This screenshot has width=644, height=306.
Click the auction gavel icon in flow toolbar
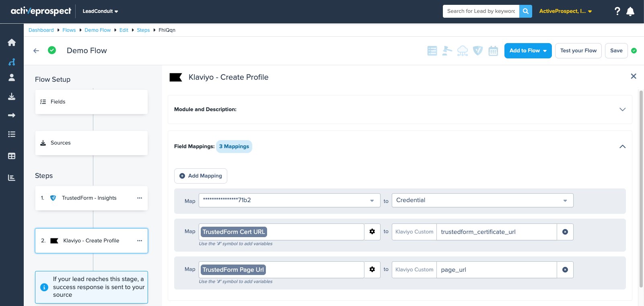point(447,51)
